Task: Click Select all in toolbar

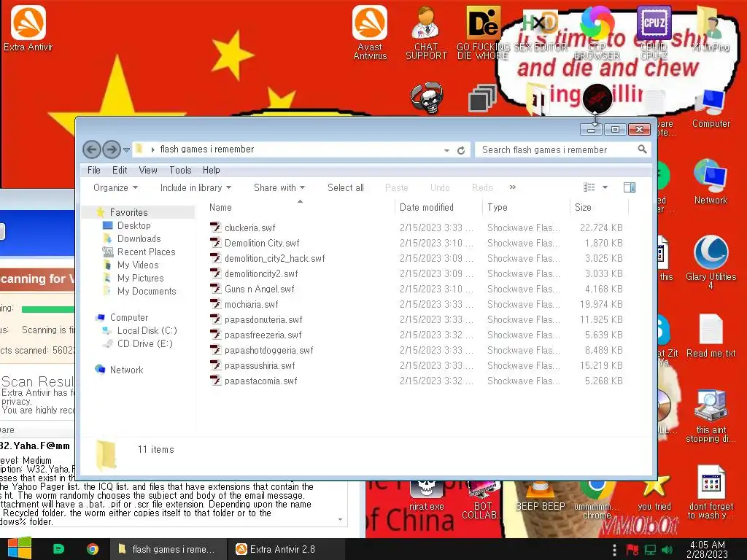Action: [x=345, y=187]
